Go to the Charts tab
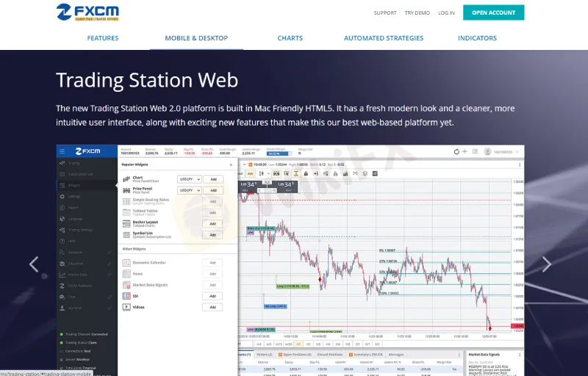Screen dimensions: 588x376 coord(290,38)
